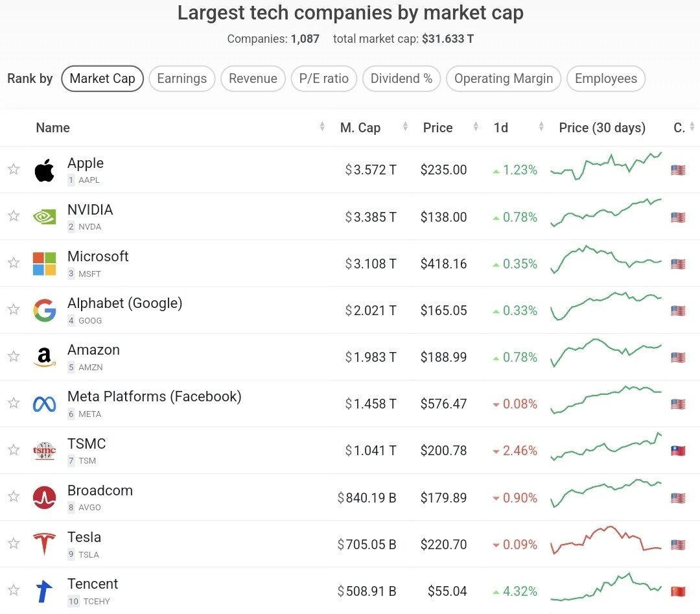Open the Alphabet (Google) company link
700x614 pixels.
click(x=124, y=303)
